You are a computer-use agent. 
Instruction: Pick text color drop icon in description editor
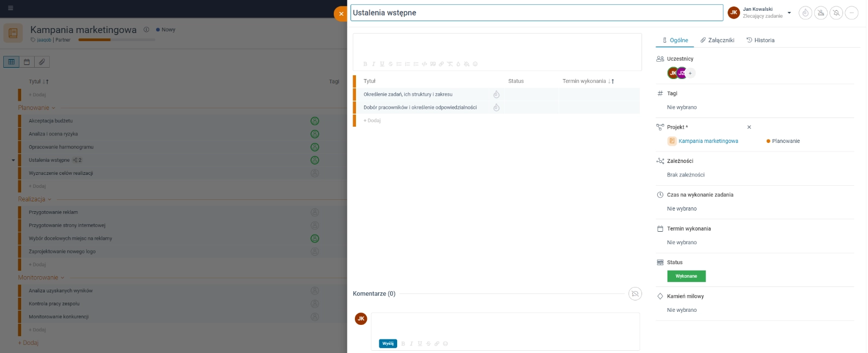(x=458, y=64)
